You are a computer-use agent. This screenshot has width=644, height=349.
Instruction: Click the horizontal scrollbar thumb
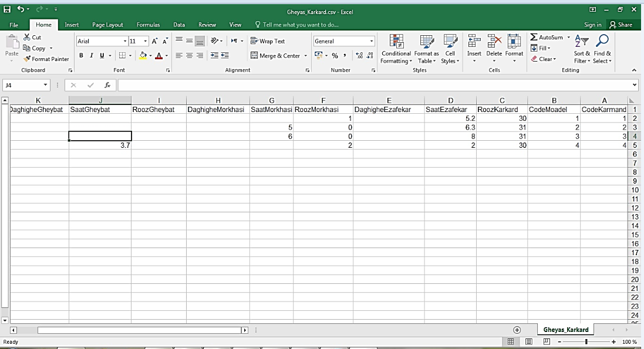tap(140, 330)
